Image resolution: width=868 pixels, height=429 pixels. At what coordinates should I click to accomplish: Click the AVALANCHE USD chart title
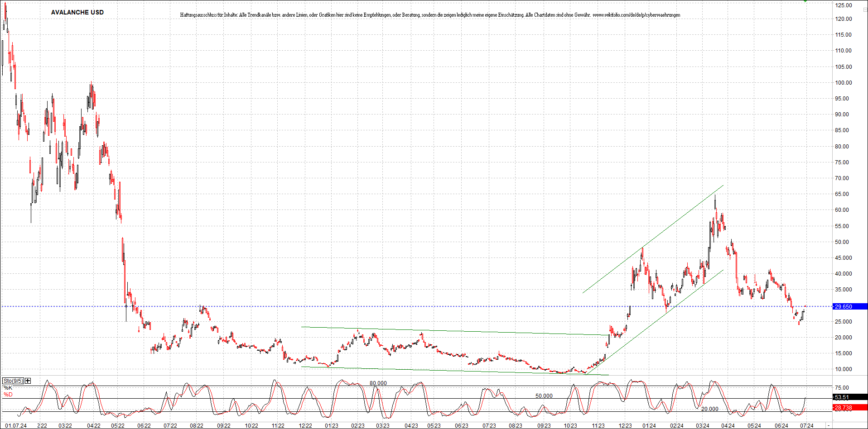[x=77, y=12]
